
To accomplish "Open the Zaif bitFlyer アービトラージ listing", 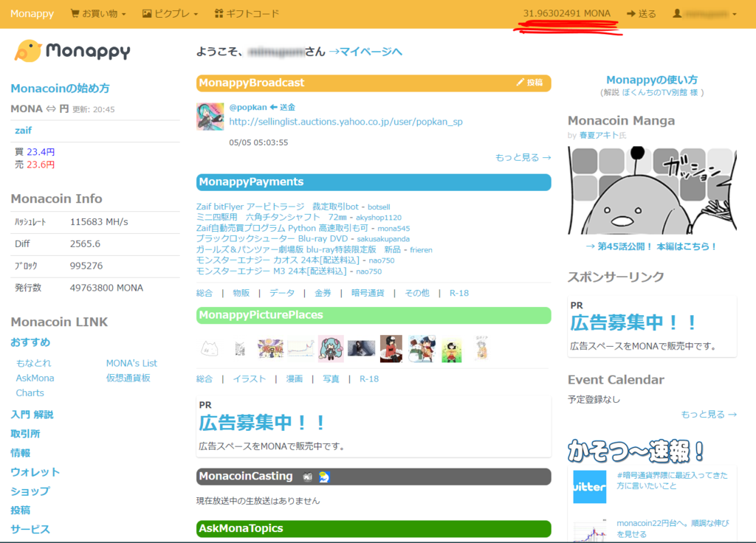I will click(x=278, y=207).
